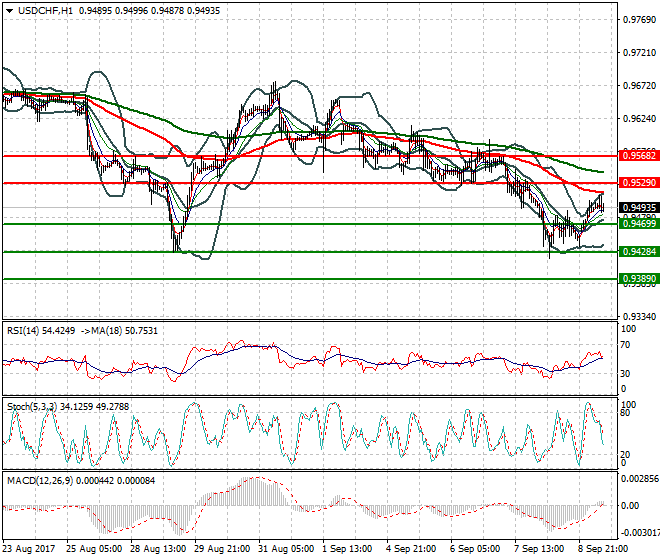Screen dimensions: 660x560
Task: Select the 28 Aug 13:00 time axis label
Action: pyautogui.click(x=158, y=549)
